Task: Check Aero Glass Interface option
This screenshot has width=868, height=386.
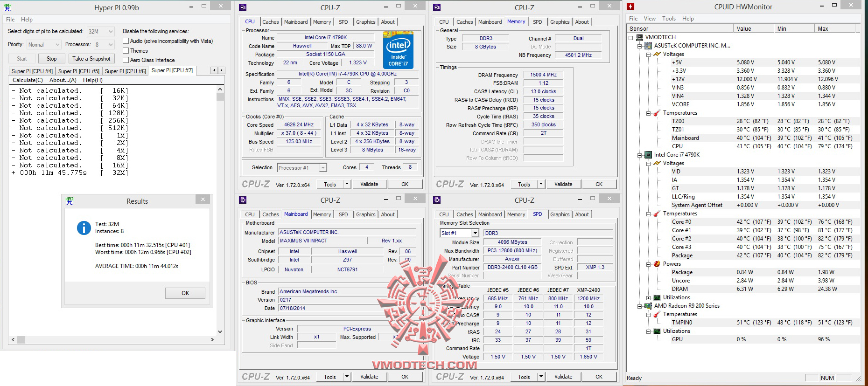Action: 126,60
